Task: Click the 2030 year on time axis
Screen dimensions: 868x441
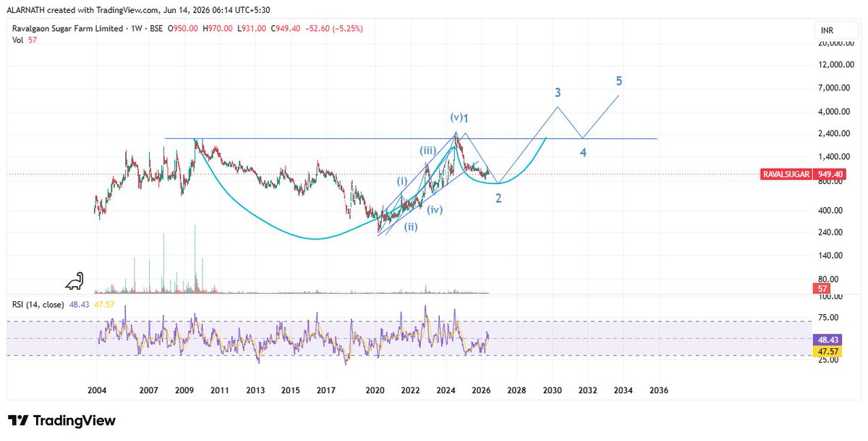Action: click(552, 390)
